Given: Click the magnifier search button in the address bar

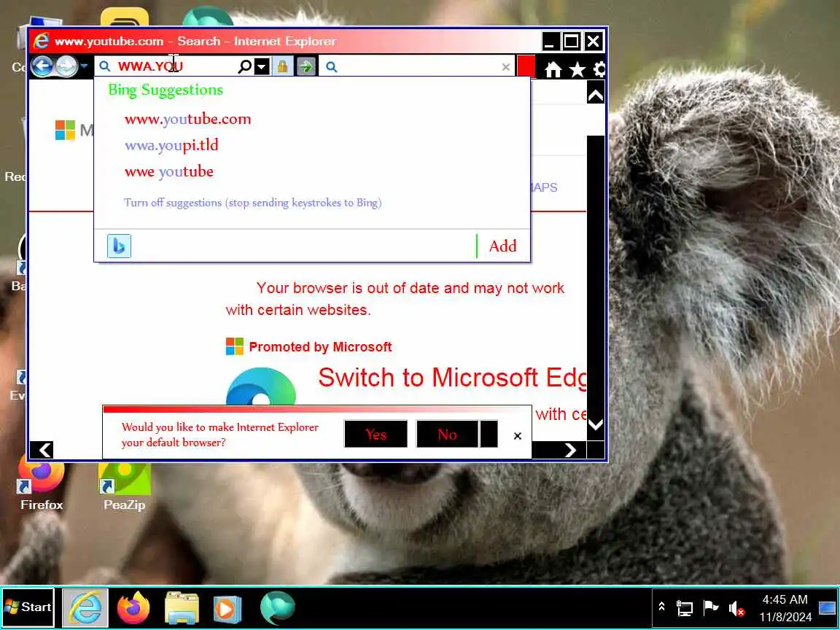Looking at the screenshot, I should tap(244, 66).
